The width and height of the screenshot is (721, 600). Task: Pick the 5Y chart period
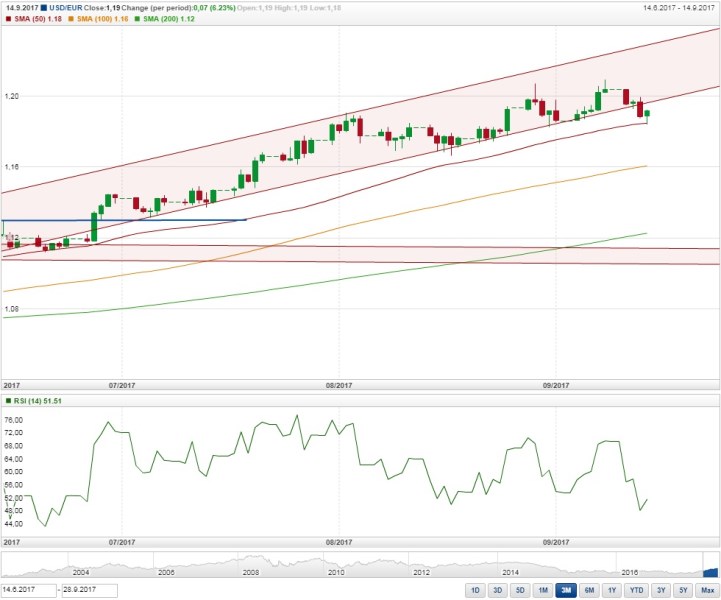681,590
